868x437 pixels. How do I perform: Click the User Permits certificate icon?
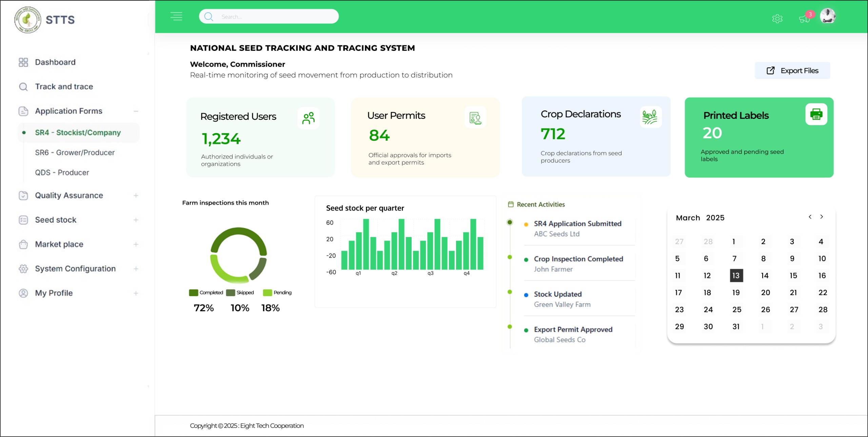tap(475, 118)
